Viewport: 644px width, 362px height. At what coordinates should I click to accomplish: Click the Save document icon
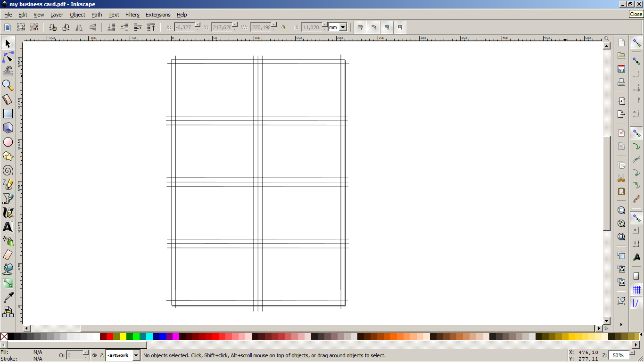(621, 69)
